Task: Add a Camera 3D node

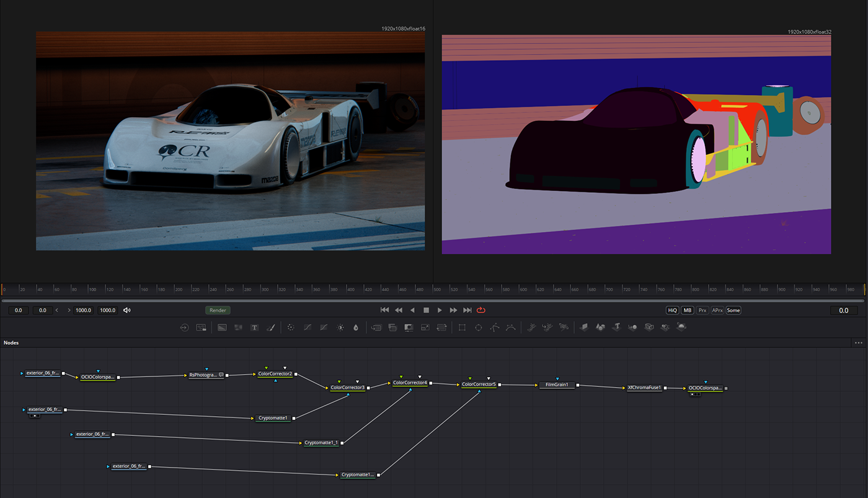Action: tap(649, 327)
